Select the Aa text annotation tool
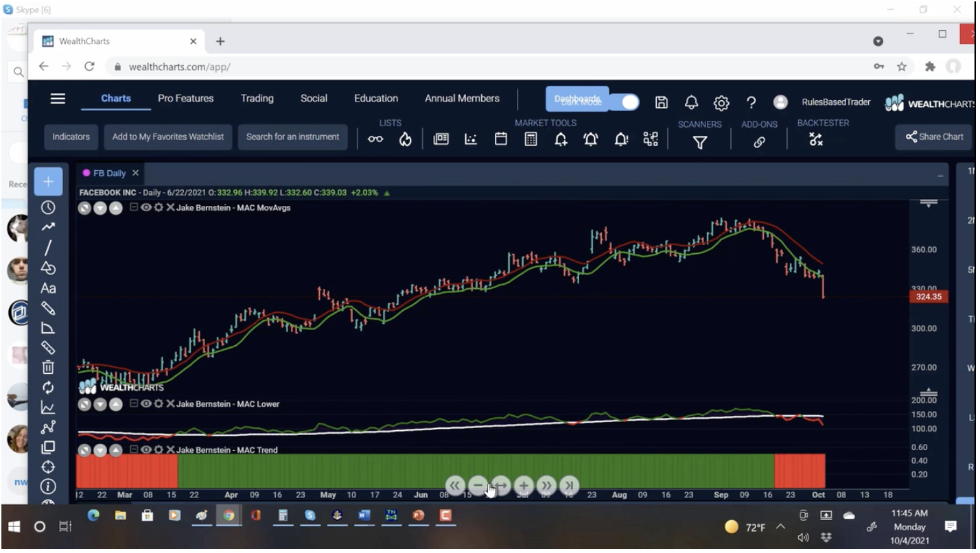The image size is (980, 553). point(48,288)
